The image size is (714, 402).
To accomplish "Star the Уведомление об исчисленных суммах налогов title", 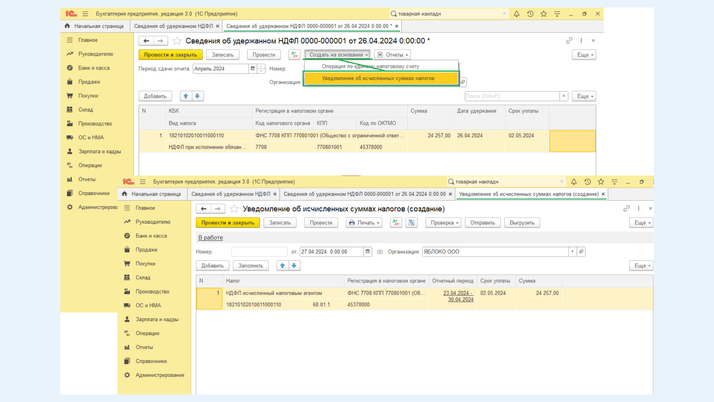I will pyautogui.click(x=235, y=209).
